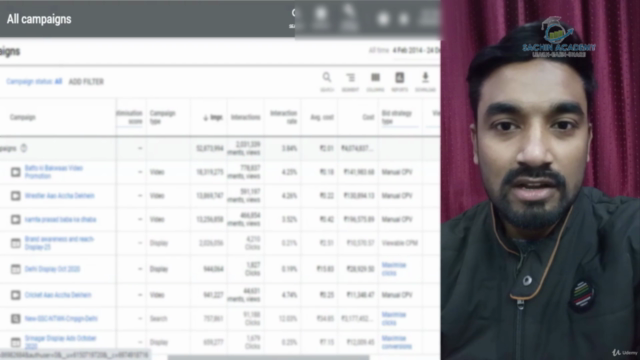This screenshot has height=360, width=640.
Task: Click the search-type icon for the Cmpgn-Delhi campaign
Action: tap(16, 318)
